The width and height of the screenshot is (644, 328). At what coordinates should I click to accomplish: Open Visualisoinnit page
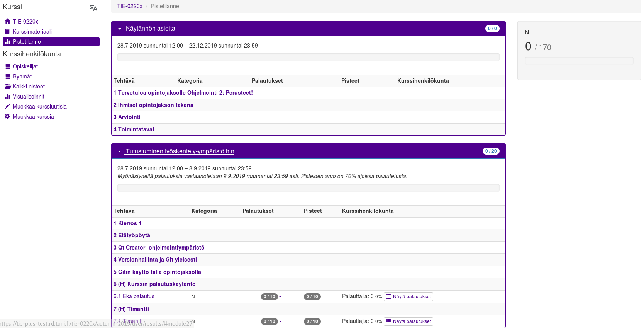pyautogui.click(x=29, y=97)
